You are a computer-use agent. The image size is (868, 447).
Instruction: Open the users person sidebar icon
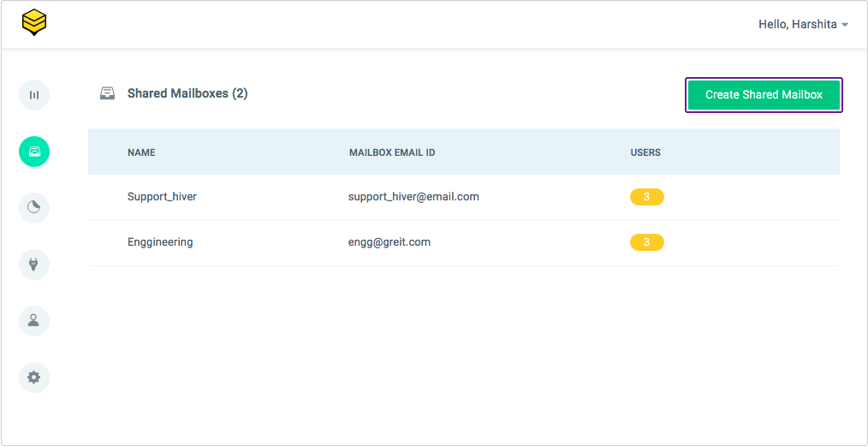pos(34,321)
